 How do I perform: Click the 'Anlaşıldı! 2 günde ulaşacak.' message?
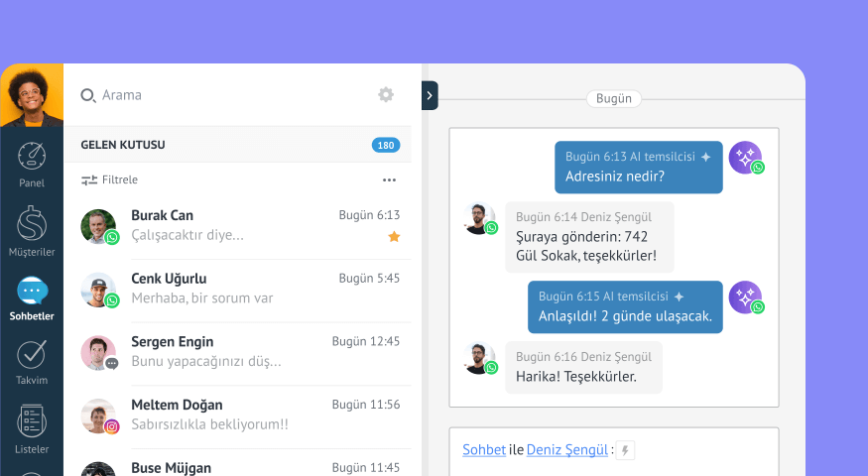[626, 307]
